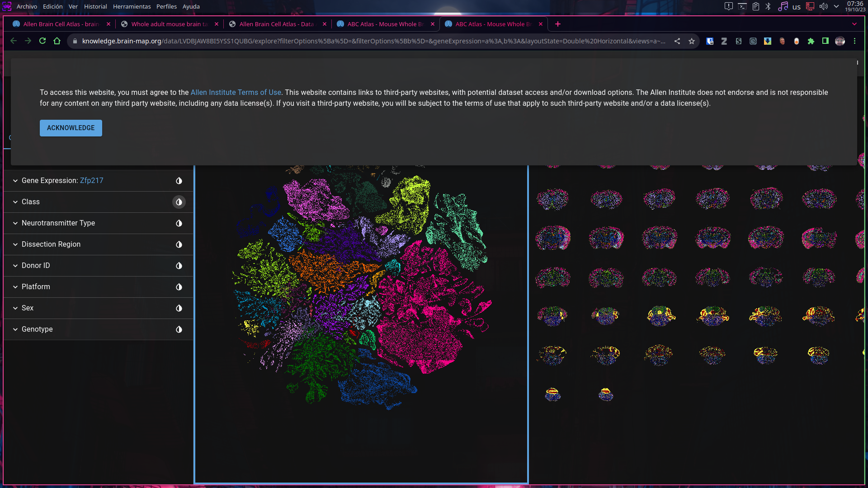Screen dimensions: 868x488
Task: Click the share page icon
Action: [677, 41]
